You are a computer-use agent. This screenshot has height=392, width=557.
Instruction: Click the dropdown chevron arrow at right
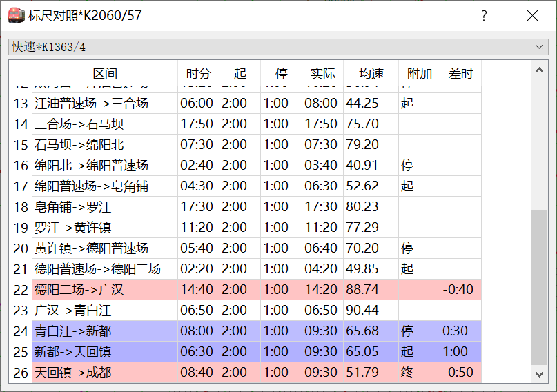(x=539, y=47)
